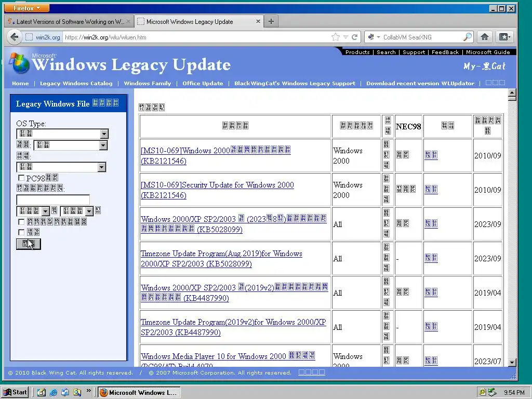Image resolution: width=532 pixels, height=399 pixels.
Task: Open MS10-069 Security Update for Windows 2000 link
Action: (218, 190)
